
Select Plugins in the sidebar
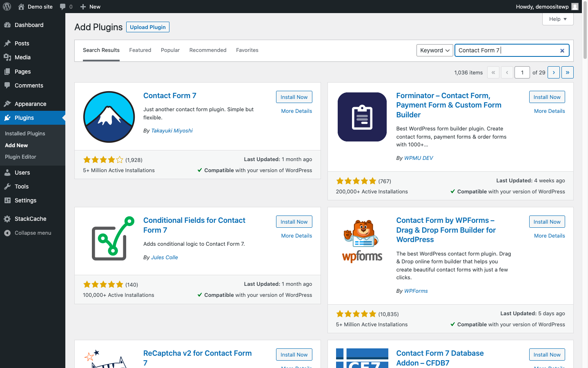(x=33, y=118)
